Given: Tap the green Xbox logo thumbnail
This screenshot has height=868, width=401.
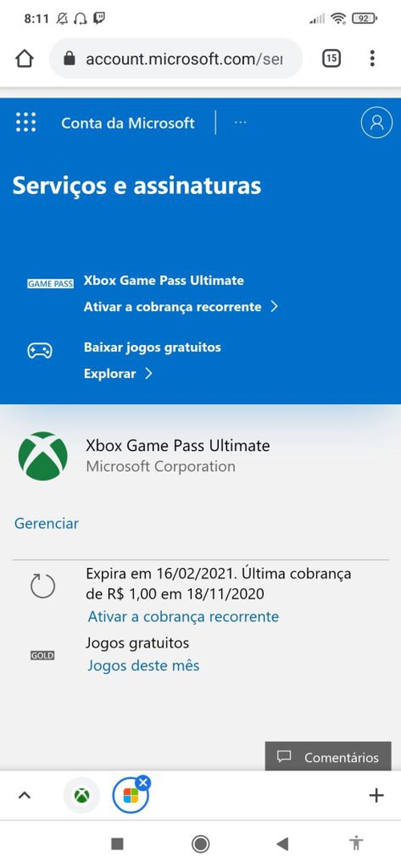Looking at the screenshot, I should (x=43, y=456).
